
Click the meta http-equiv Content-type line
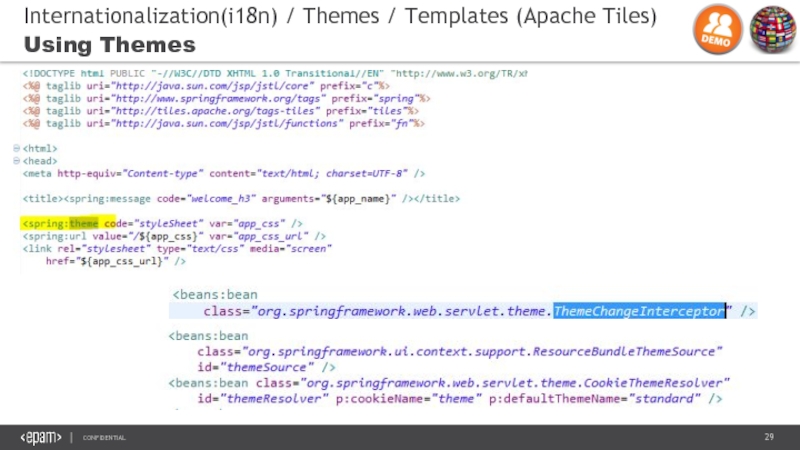(223, 173)
